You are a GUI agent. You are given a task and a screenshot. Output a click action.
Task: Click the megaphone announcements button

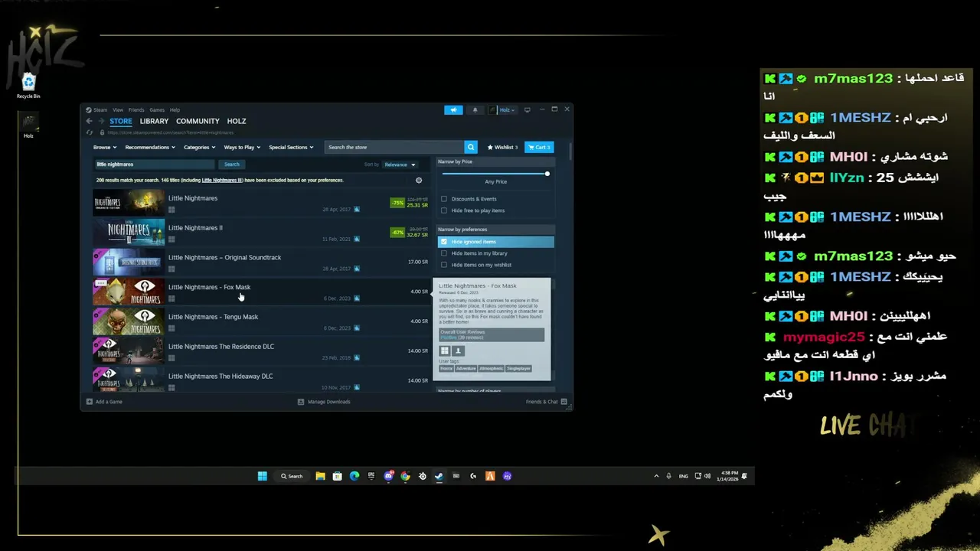click(453, 109)
